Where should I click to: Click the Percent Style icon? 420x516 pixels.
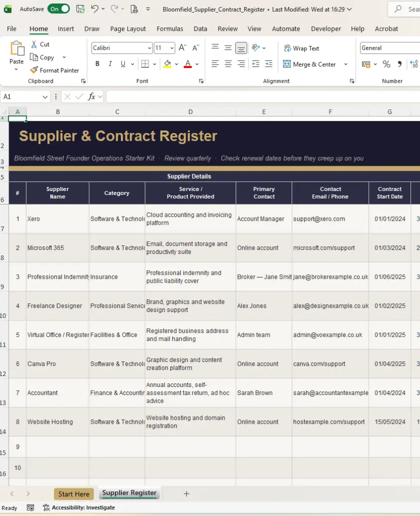point(386,64)
